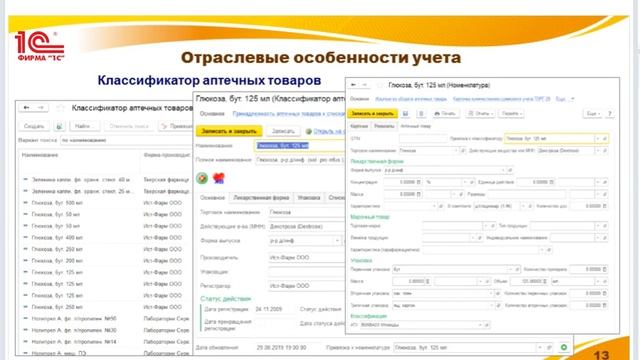The height and width of the screenshot is (360, 640).
Task: Switch to Лекарственная форма tab in classifier card
Action: point(261,198)
